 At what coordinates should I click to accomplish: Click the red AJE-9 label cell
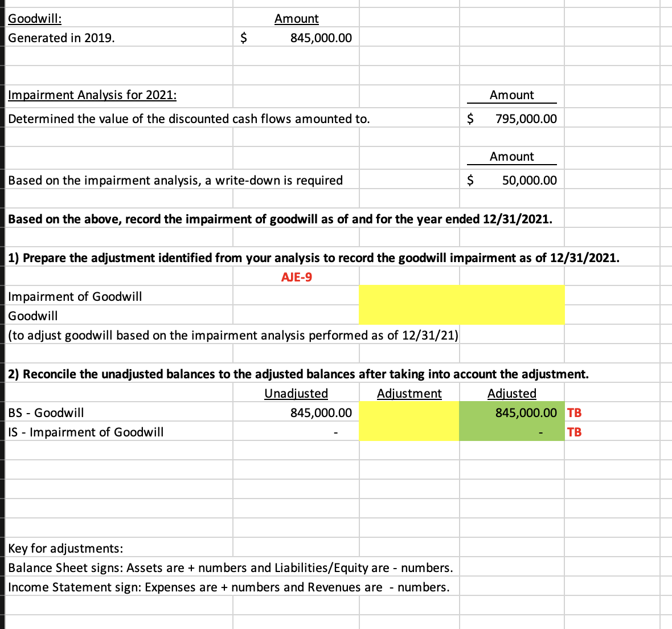(296, 276)
